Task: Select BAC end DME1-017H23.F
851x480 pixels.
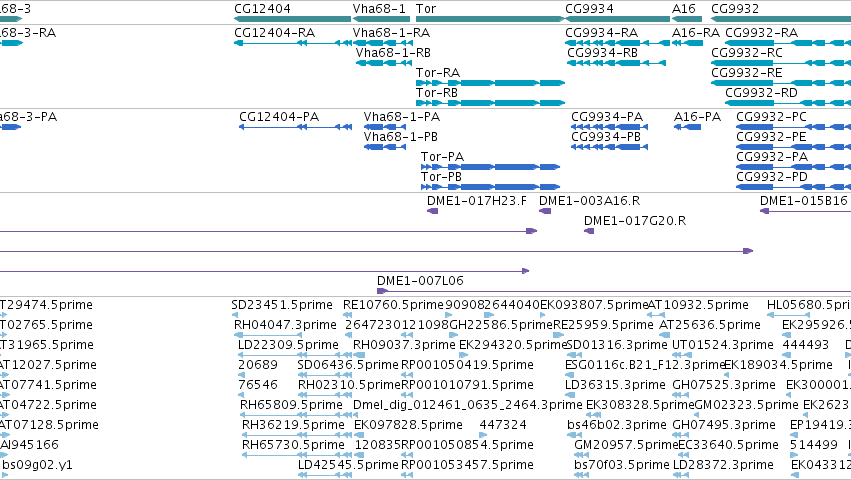Action: pos(477,201)
